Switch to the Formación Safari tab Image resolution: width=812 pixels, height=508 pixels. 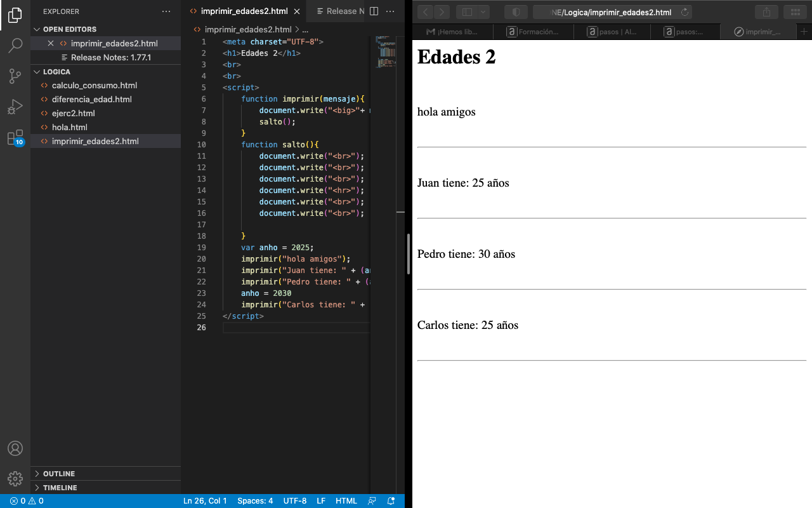pyautogui.click(x=533, y=31)
